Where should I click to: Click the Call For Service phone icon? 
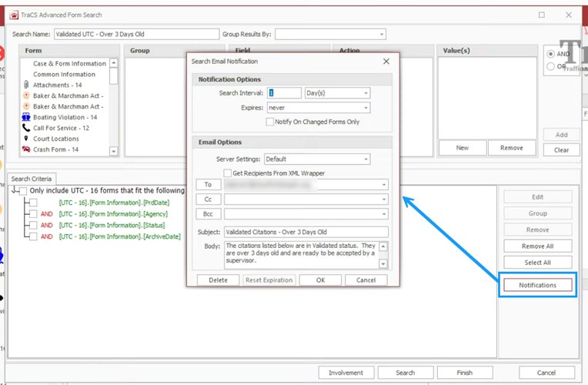(26, 128)
